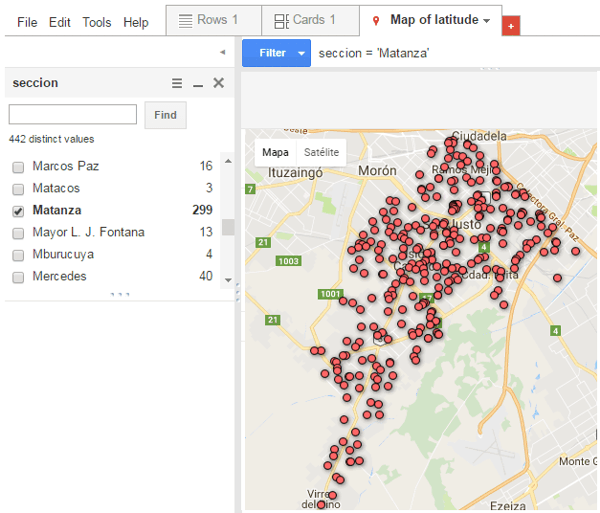Open the seccion filter options menu icon
The width and height of the screenshot is (600, 513).
(x=177, y=83)
